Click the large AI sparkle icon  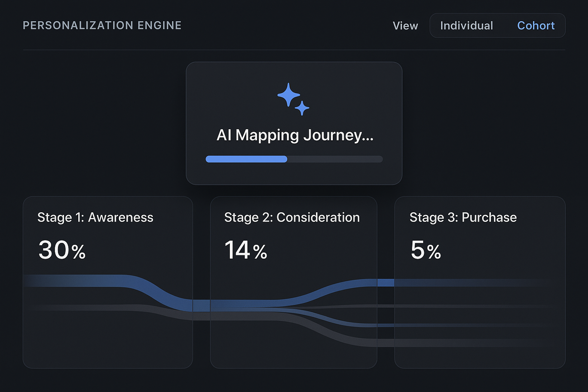[x=288, y=95]
